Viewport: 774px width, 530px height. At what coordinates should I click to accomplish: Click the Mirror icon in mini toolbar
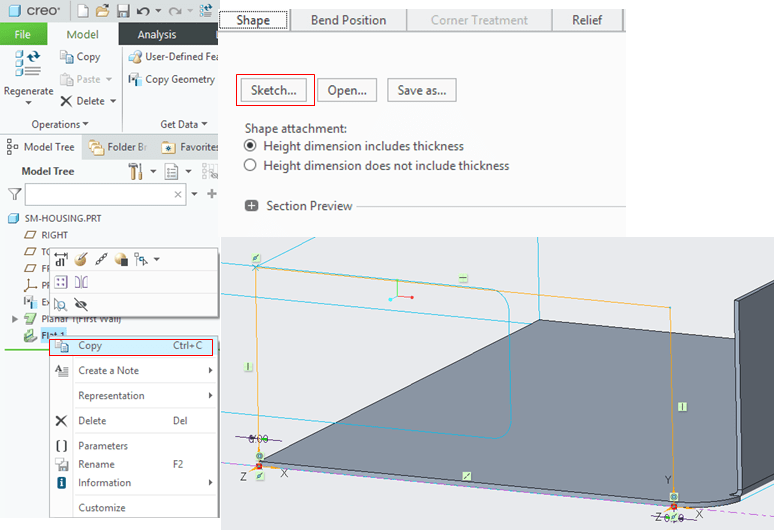point(81,282)
